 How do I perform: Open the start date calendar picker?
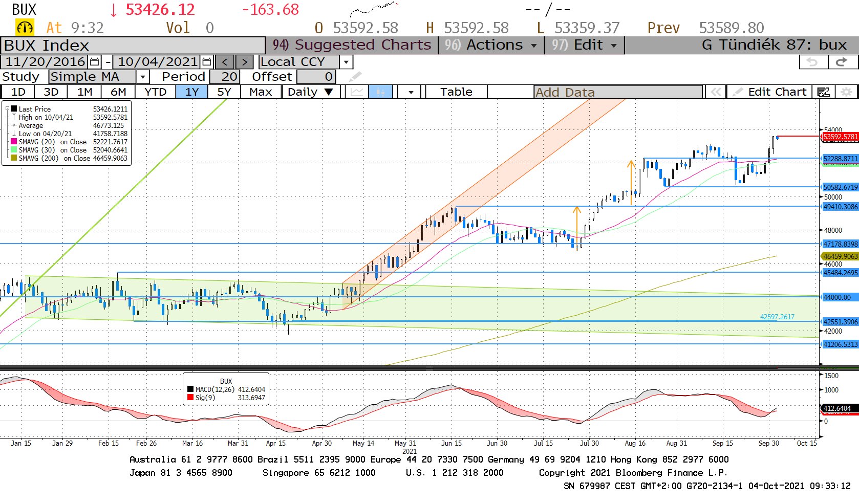tap(95, 62)
